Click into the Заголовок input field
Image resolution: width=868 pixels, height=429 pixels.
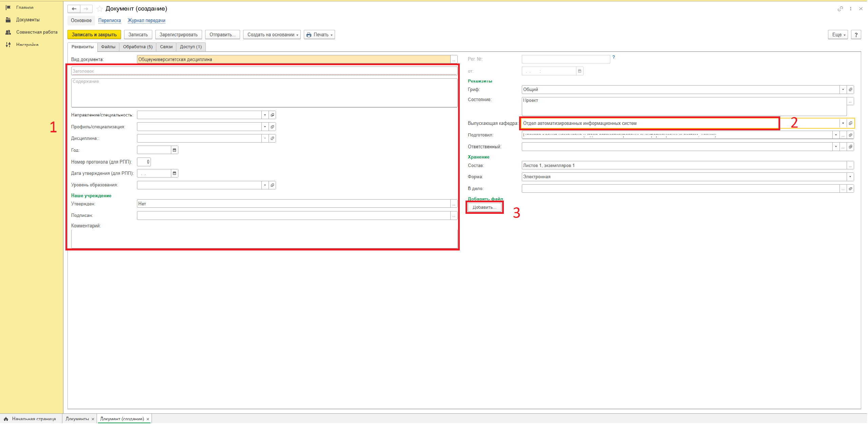click(264, 71)
